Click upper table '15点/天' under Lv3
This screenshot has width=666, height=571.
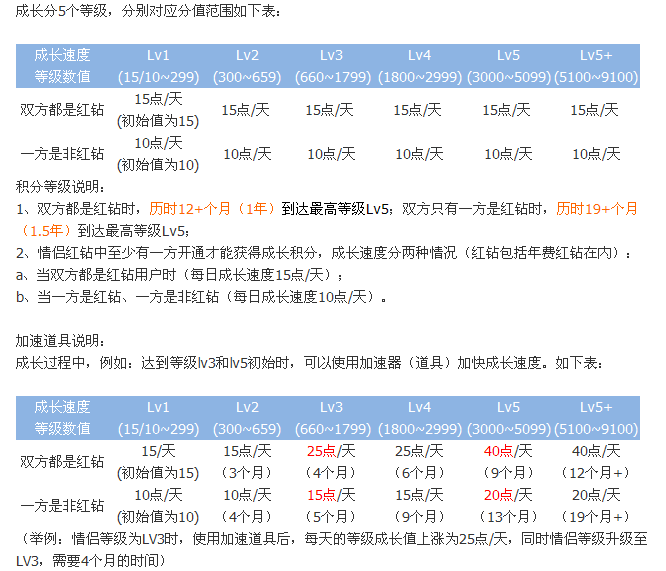click(330, 110)
